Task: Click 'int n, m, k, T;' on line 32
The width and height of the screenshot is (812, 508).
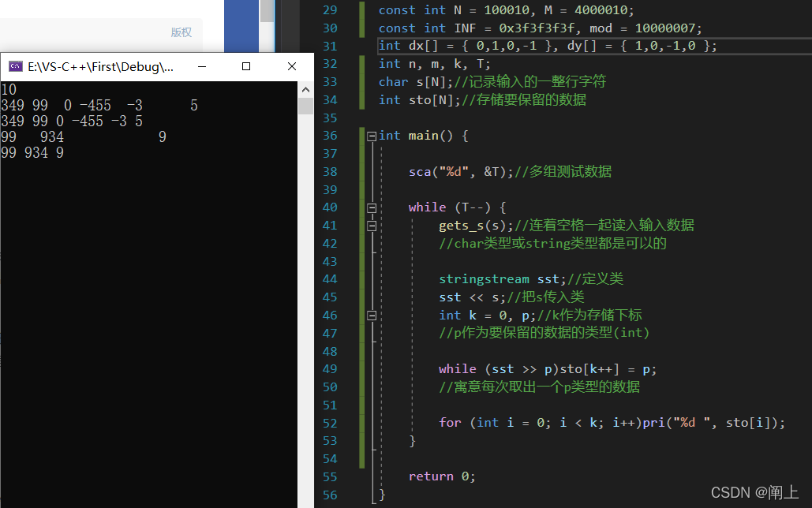Action: click(435, 64)
